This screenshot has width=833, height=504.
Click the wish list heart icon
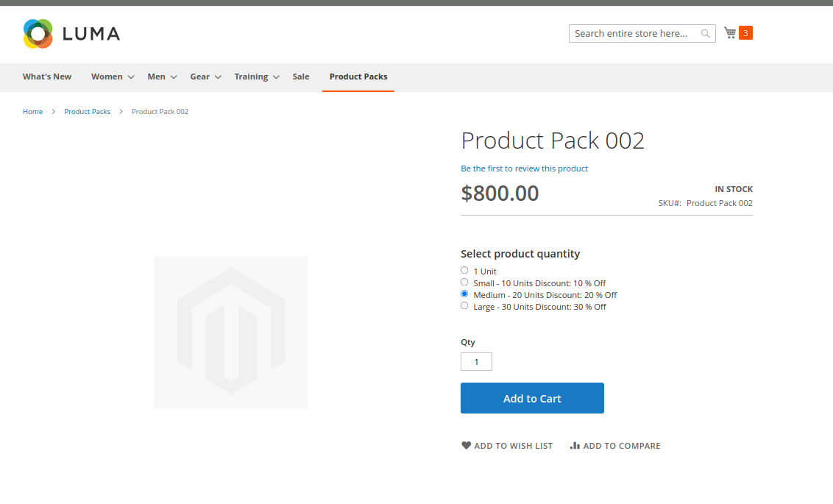(x=466, y=446)
